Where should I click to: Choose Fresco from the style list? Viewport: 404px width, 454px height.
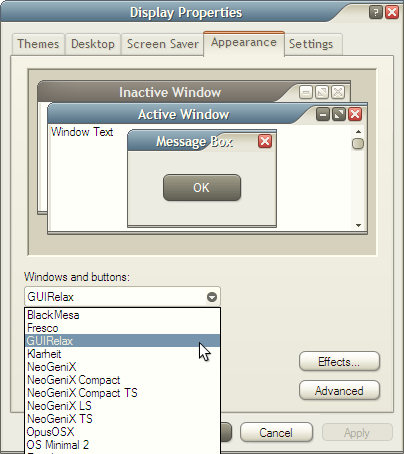tap(123, 328)
